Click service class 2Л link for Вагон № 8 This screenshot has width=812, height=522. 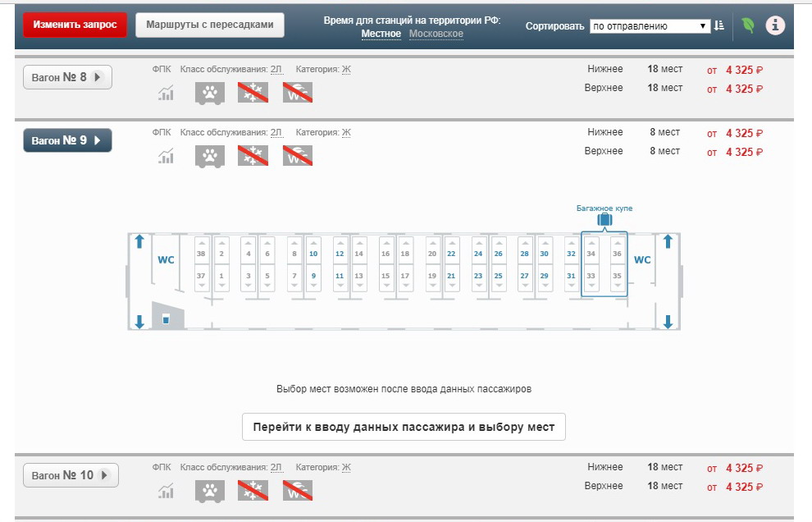click(x=276, y=69)
